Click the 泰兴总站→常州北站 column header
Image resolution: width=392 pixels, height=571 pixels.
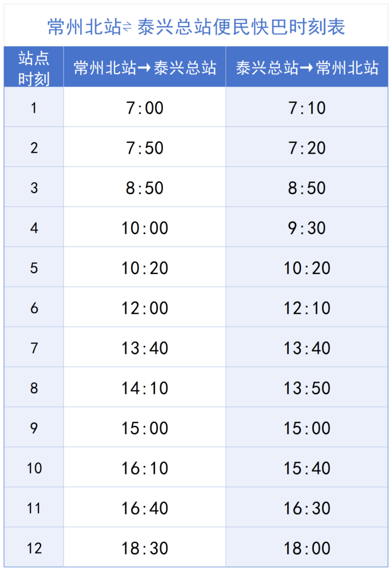click(307, 67)
